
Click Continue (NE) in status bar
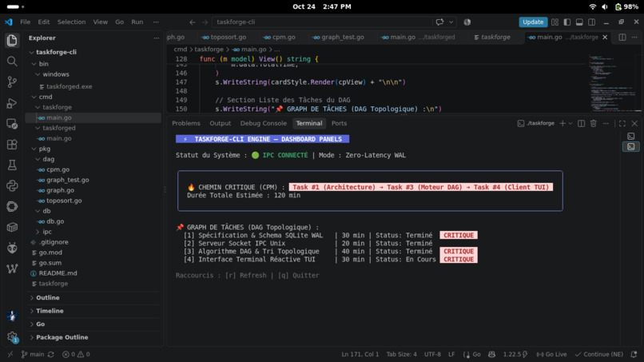coord(598,354)
